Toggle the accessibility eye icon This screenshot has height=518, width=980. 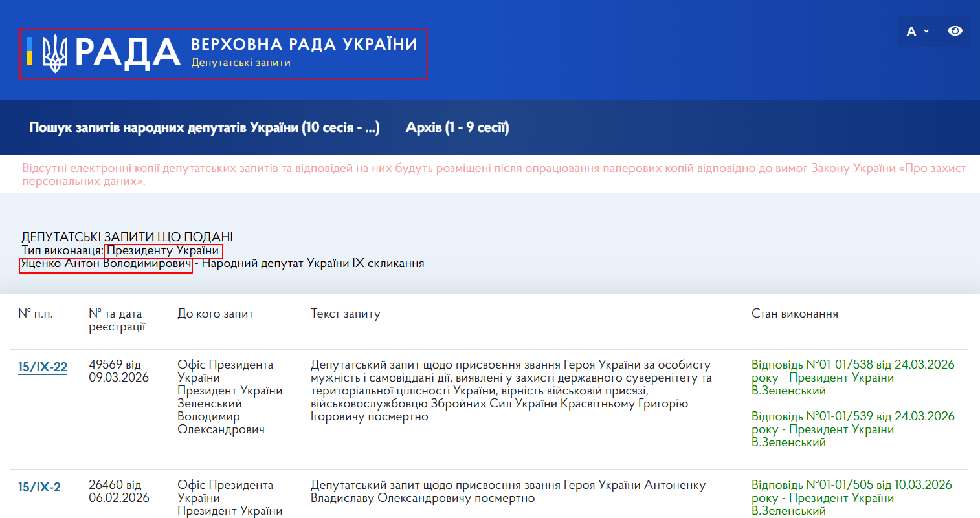click(x=955, y=31)
